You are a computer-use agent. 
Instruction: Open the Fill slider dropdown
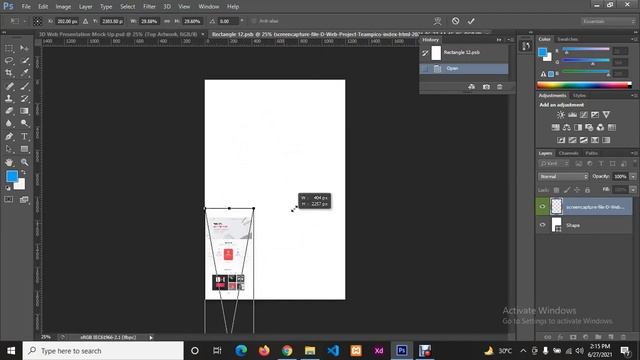[x=633, y=189]
